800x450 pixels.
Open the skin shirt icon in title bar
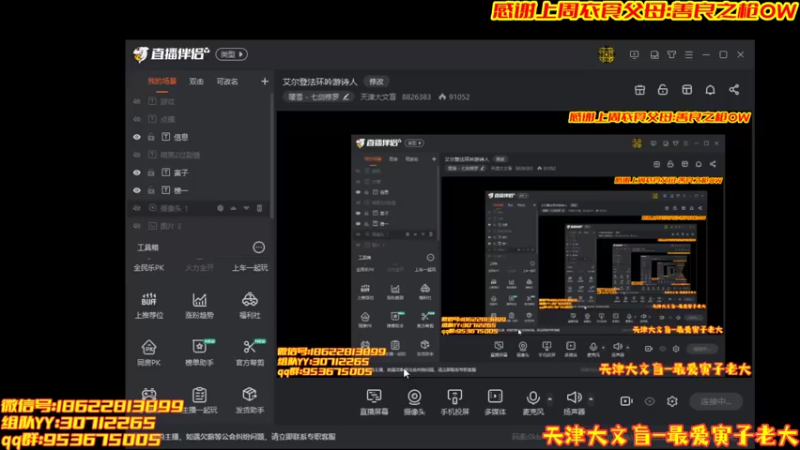click(671, 55)
